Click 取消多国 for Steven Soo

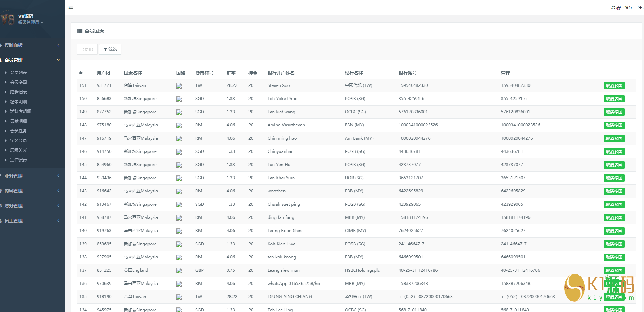coord(614,86)
